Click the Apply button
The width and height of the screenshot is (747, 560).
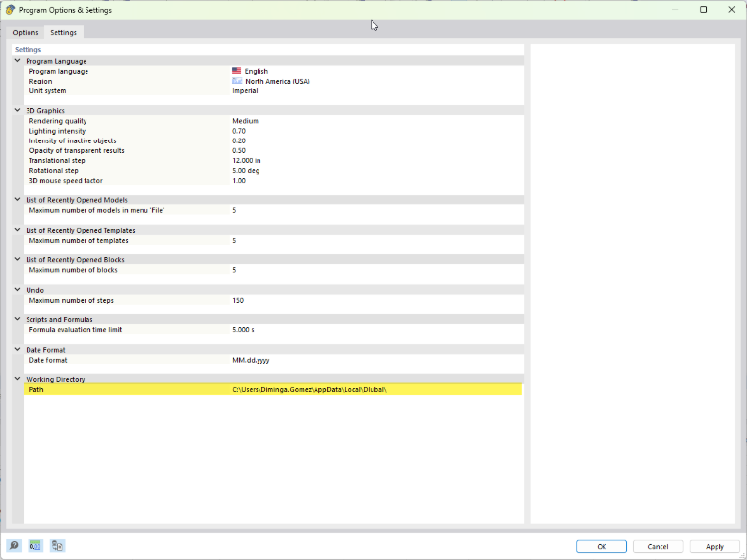pos(715,546)
